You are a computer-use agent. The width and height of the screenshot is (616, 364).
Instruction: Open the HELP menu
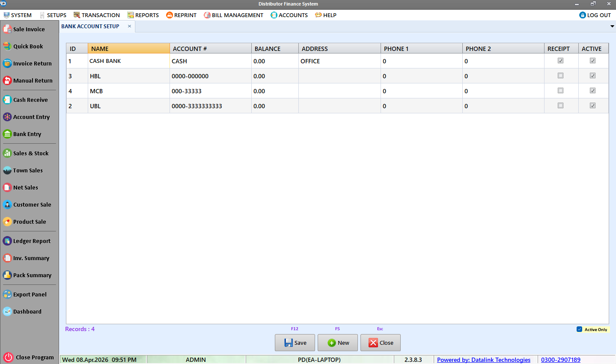click(x=326, y=15)
